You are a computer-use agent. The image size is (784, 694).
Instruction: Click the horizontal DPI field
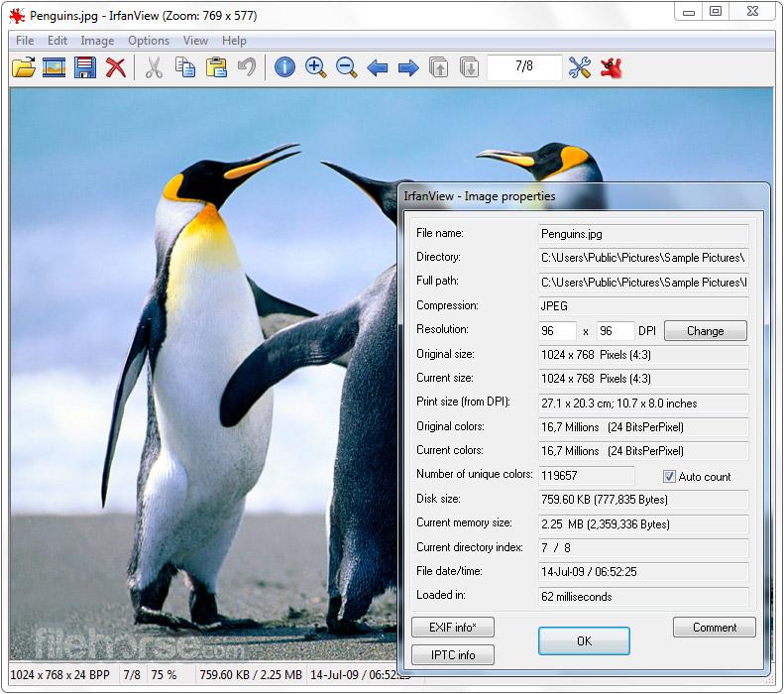click(x=557, y=331)
